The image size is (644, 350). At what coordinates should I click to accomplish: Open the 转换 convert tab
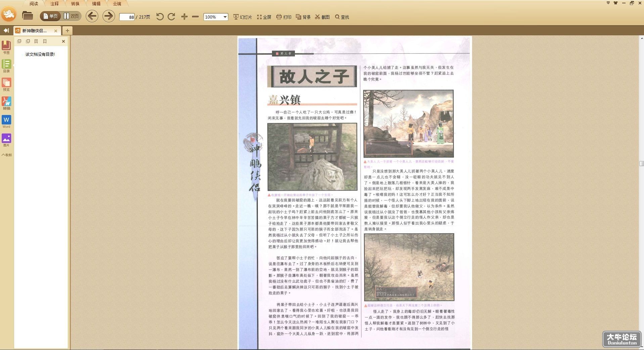point(75,4)
